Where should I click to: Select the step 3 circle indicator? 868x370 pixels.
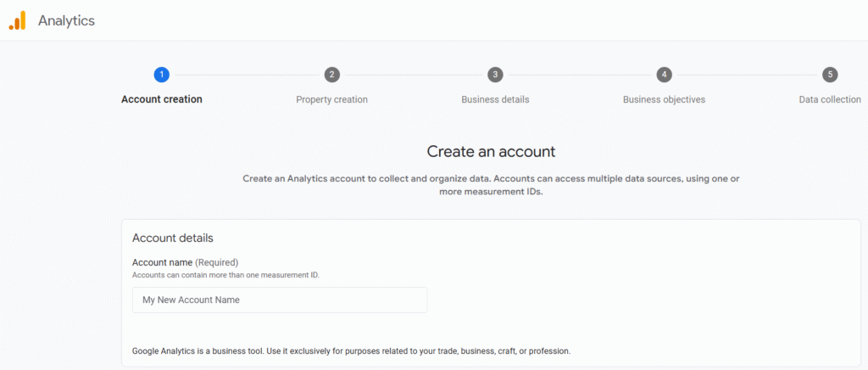click(x=495, y=74)
